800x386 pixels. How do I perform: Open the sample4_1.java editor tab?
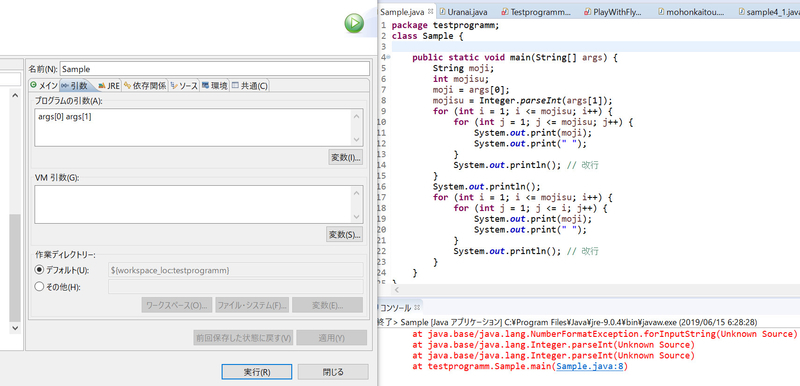pos(770,11)
